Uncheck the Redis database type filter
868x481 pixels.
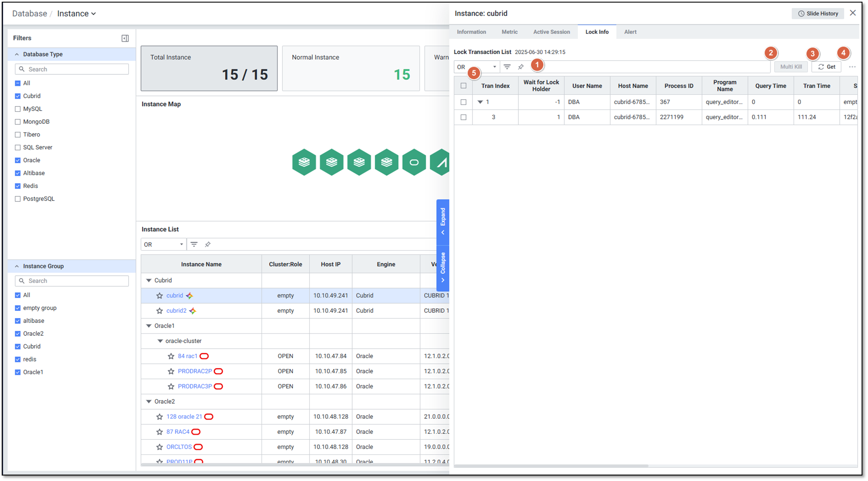18,186
